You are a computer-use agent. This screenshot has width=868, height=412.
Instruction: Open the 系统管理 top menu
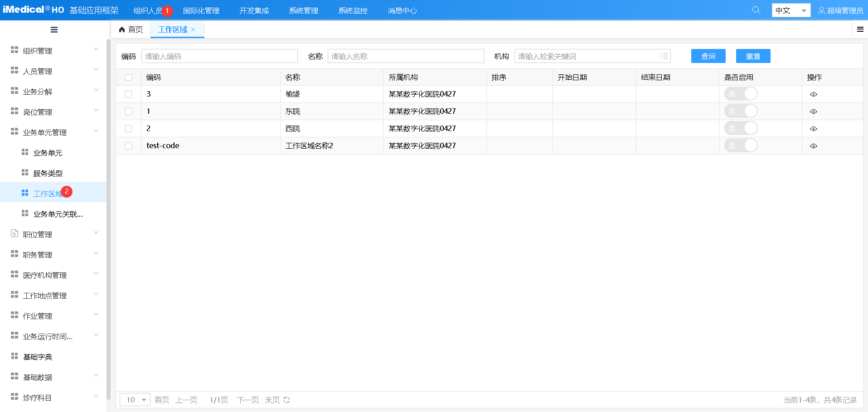(303, 10)
